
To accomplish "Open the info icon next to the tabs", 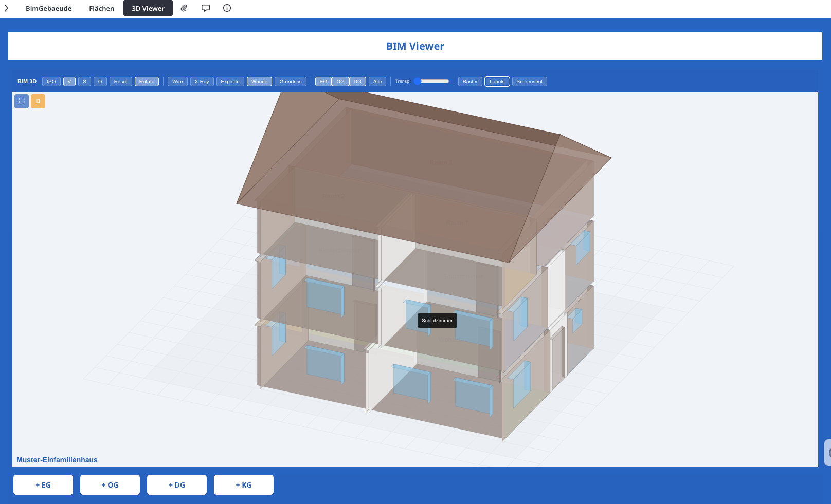I will point(226,8).
